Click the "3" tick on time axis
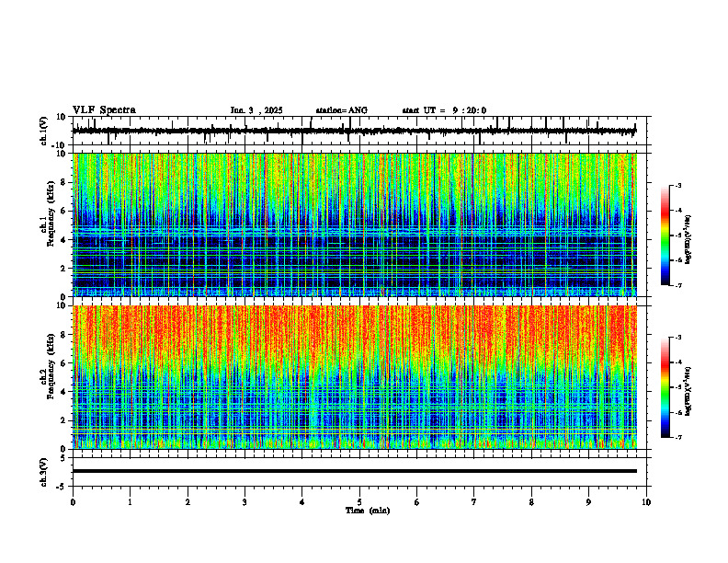This screenshot has width=728, height=563. 245,502
